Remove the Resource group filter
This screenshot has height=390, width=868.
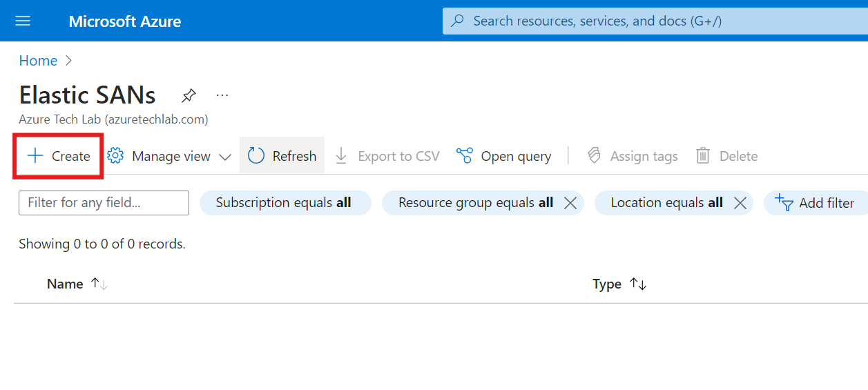point(570,203)
